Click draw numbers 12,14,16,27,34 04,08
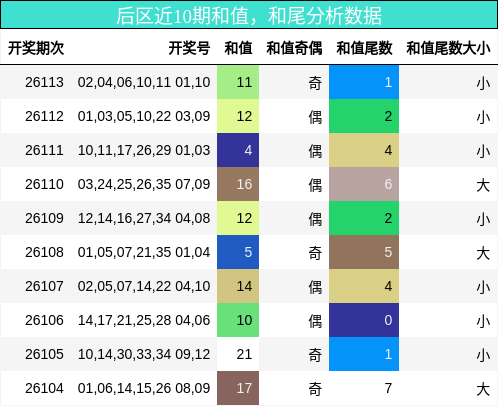 click(144, 218)
